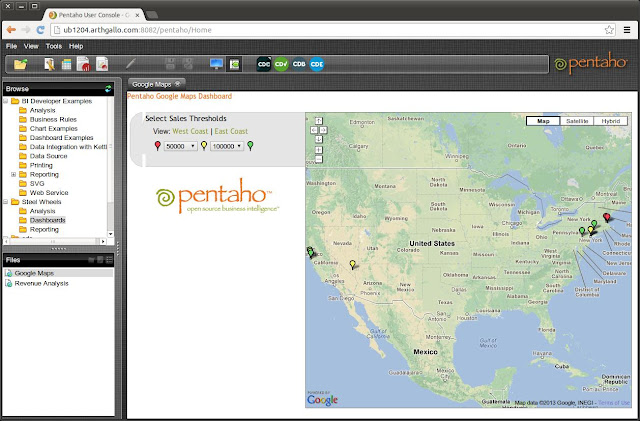Image resolution: width=640 pixels, height=421 pixels.
Task: Click the East Coast view link
Action: coord(231,131)
